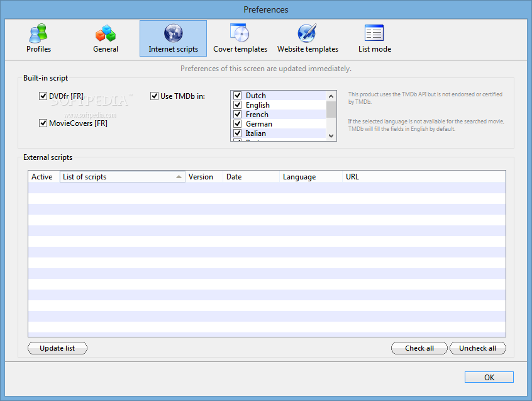Switch to the Profiles tab label
This screenshot has height=401, width=532.
(39, 49)
